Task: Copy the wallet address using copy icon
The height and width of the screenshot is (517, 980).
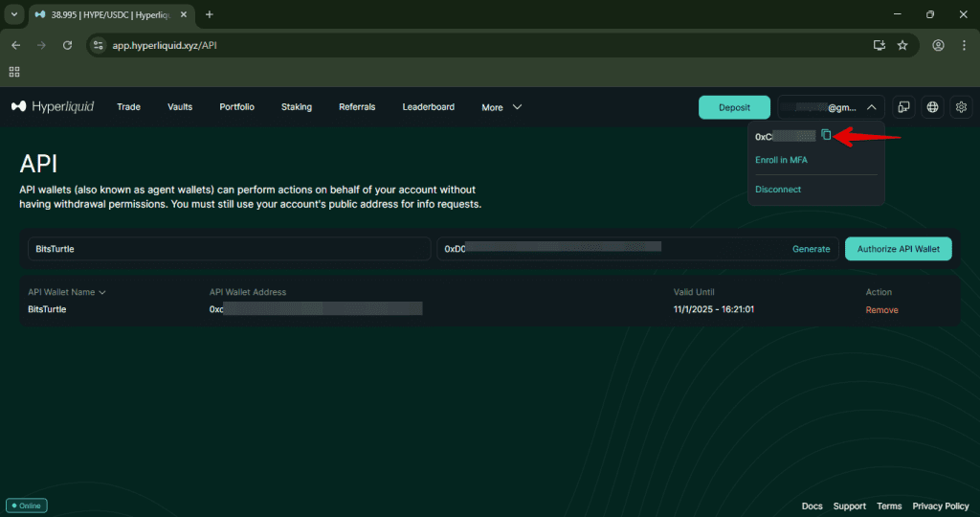Action: (826, 135)
